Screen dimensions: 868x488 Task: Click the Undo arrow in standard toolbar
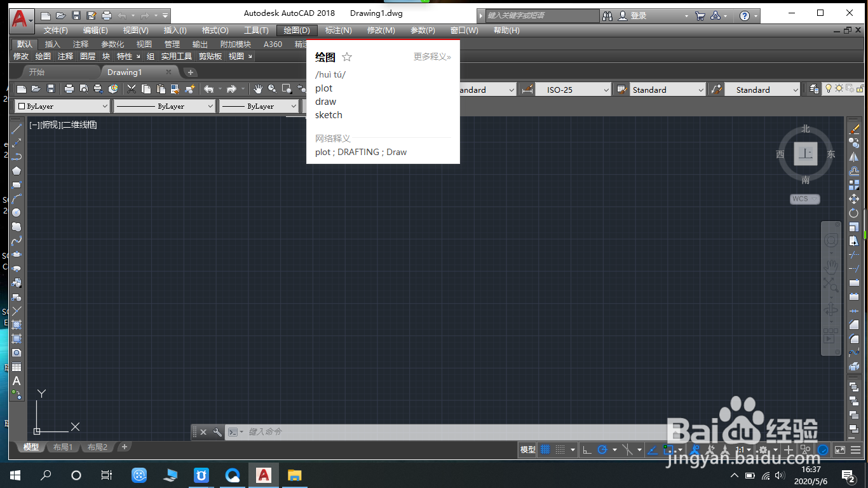click(208, 90)
